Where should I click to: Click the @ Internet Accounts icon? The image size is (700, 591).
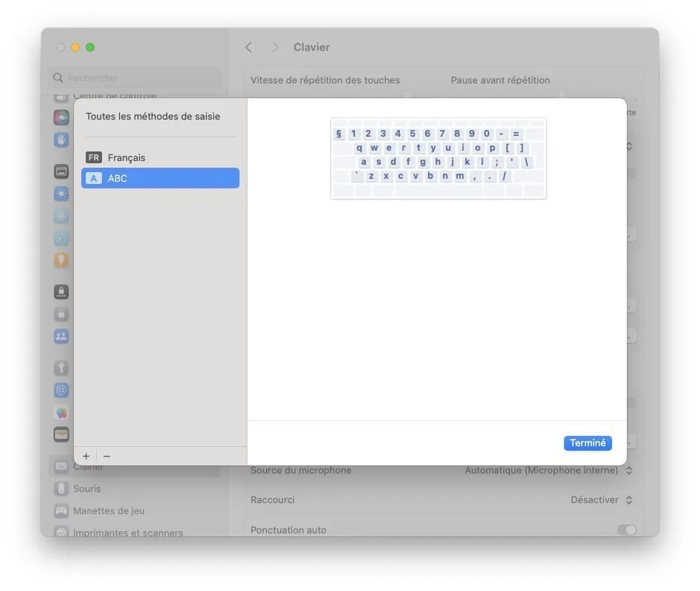61,390
